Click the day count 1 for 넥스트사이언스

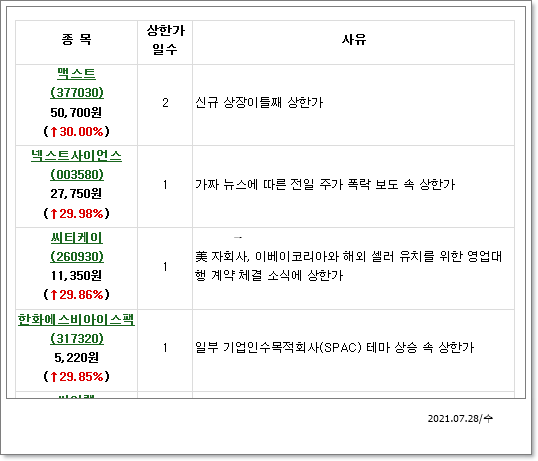165,185
